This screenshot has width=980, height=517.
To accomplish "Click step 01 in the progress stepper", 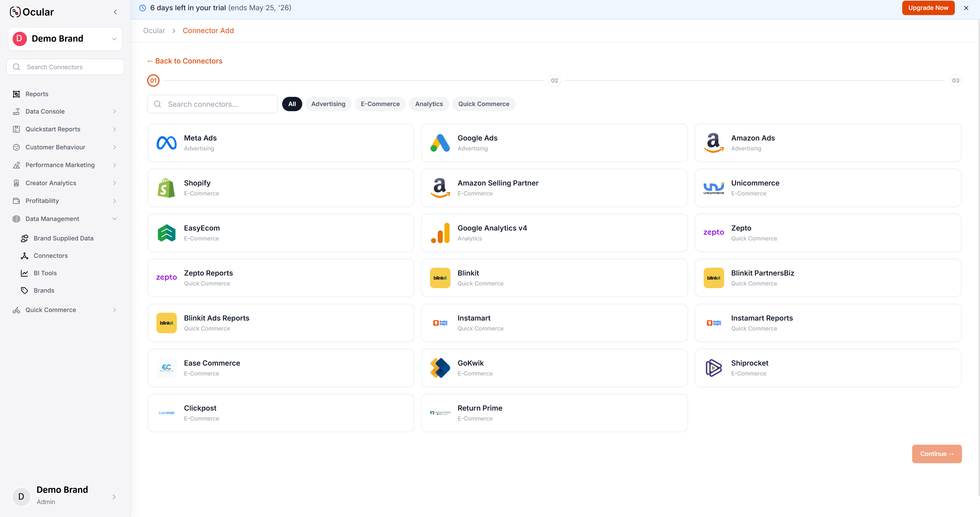I will point(153,80).
